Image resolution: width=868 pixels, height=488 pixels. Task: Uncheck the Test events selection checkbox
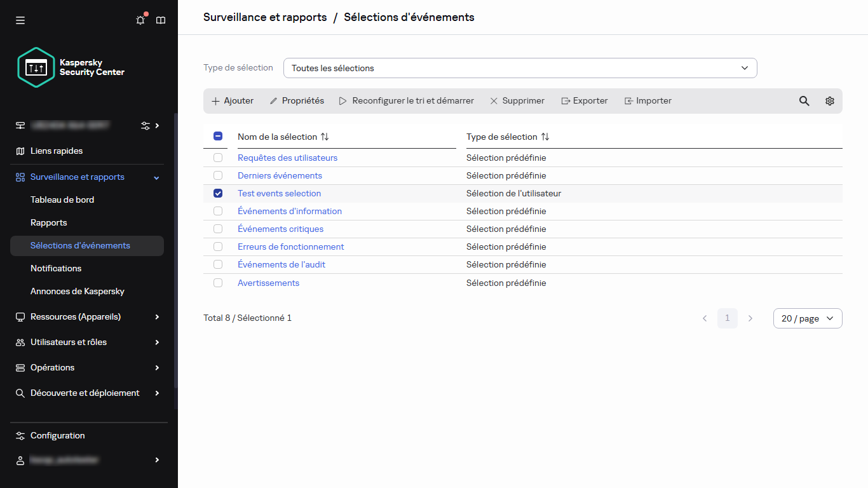point(218,193)
